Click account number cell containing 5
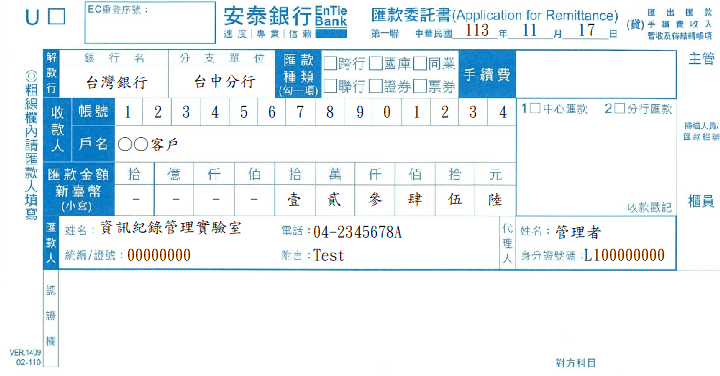 (x=244, y=112)
